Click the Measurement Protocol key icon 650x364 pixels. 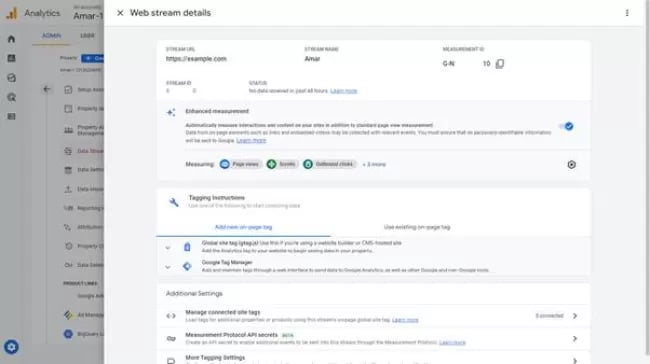tap(171, 339)
